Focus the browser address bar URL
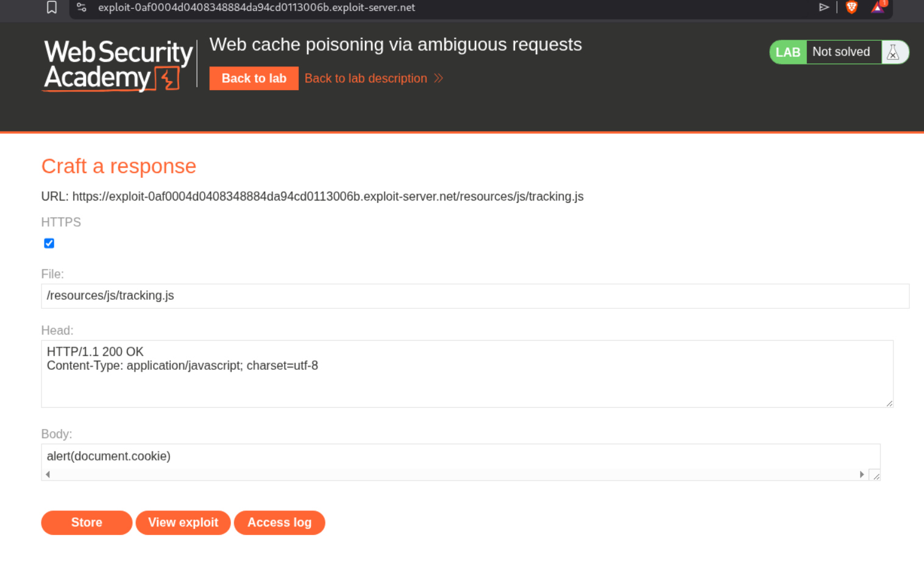This screenshot has height=563, width=924. [256, 7]
